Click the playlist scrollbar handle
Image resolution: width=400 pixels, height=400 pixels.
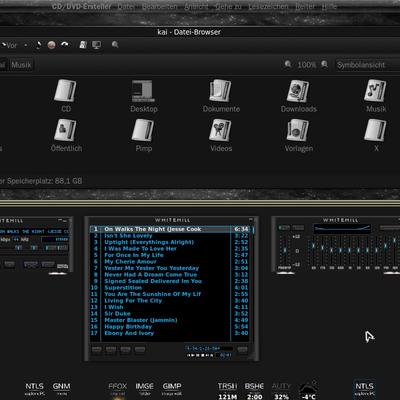(253, 230)
